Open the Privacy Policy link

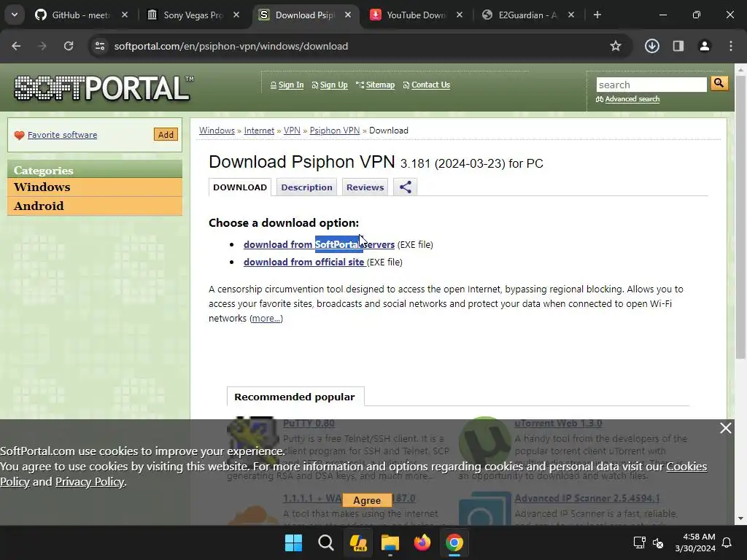pos(90,482)
